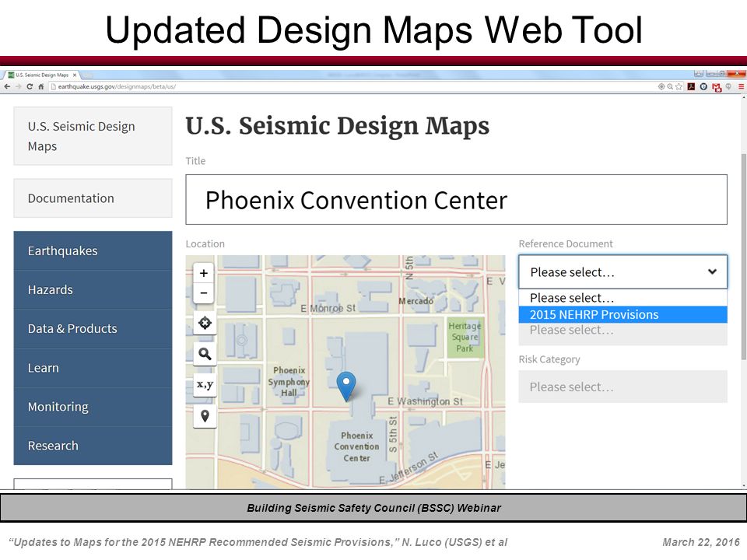Screen dimensions: 747x560
Task: Choose the Please select… option in list
Action: click(x=622, y=298)
